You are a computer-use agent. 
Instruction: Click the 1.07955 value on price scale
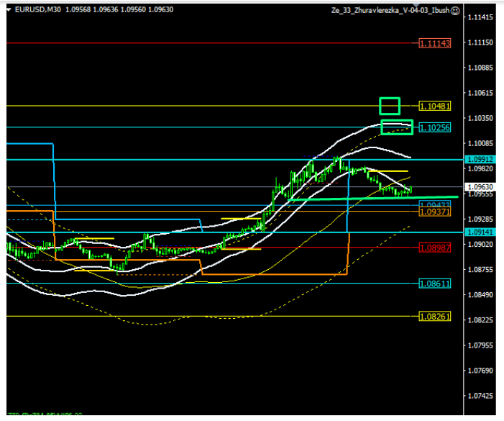pos(480,345)
